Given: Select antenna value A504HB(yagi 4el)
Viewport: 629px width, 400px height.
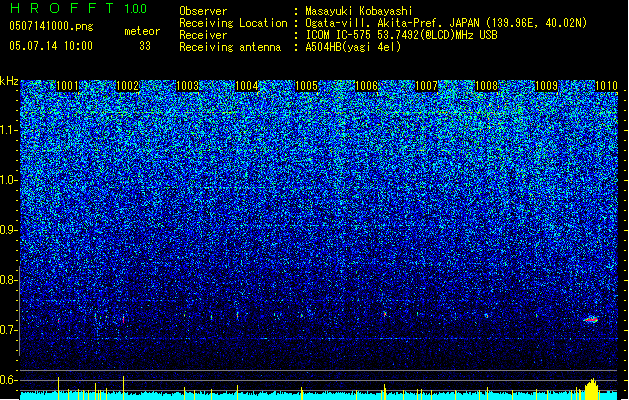Looking at the screenshot, I should tap(353, 47).
